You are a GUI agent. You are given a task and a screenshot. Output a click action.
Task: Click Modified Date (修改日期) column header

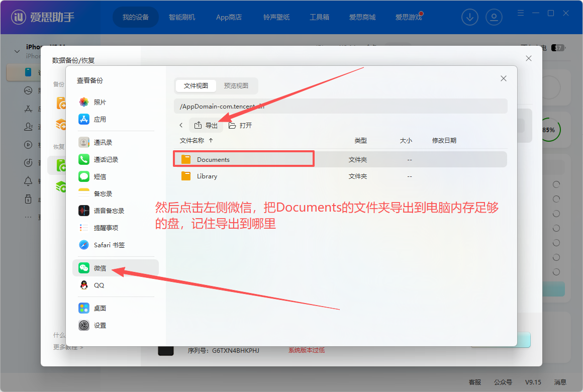point(444,141)
